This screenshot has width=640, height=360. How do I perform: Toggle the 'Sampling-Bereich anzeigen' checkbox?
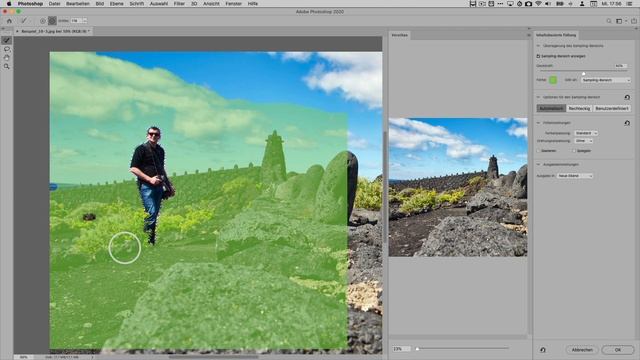tap(538, 56)
